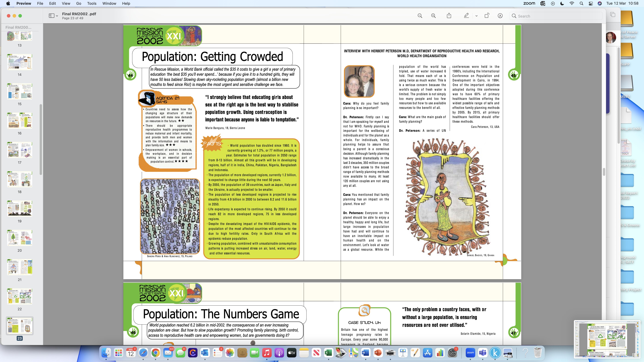Viewport: 644px width, 362px height.
Task: Select page 18 thumbnail in sidebar
Action: tap(20, 179)
